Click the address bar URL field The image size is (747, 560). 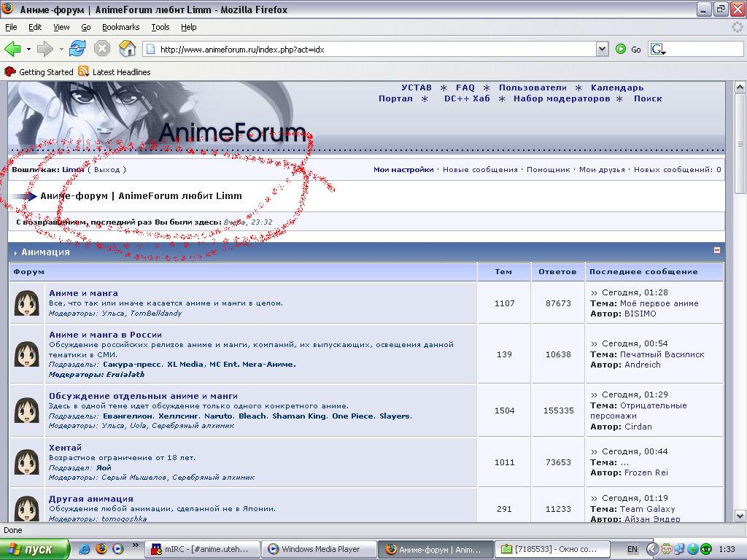pos(371,49)
